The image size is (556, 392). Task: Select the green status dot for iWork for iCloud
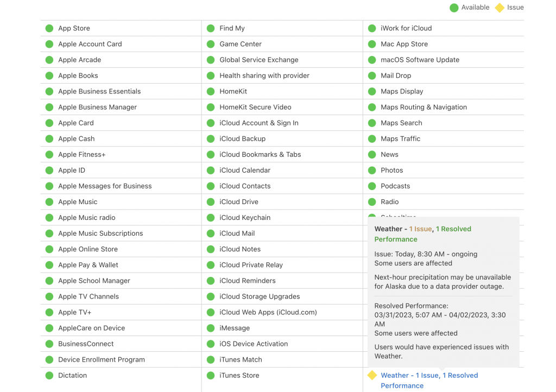[372, 28]
